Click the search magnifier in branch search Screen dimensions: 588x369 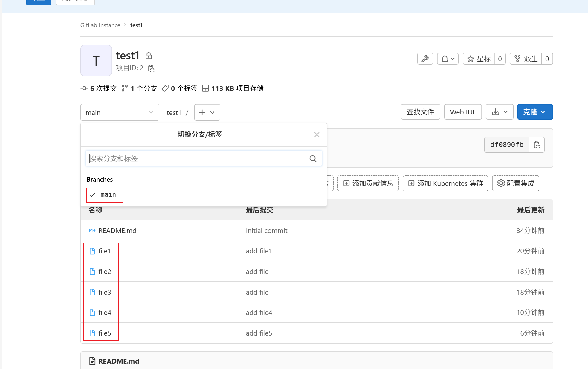point(313,159)
